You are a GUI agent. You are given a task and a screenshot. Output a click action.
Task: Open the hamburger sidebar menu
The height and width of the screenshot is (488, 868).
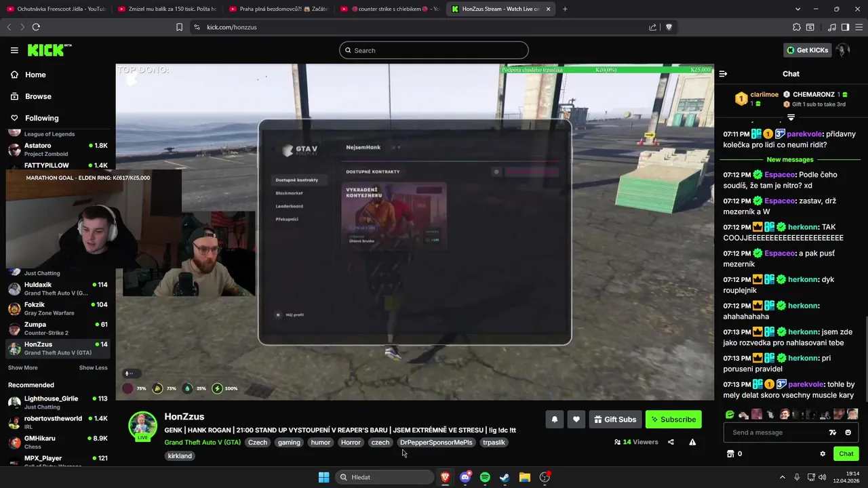tap(14, 50)
